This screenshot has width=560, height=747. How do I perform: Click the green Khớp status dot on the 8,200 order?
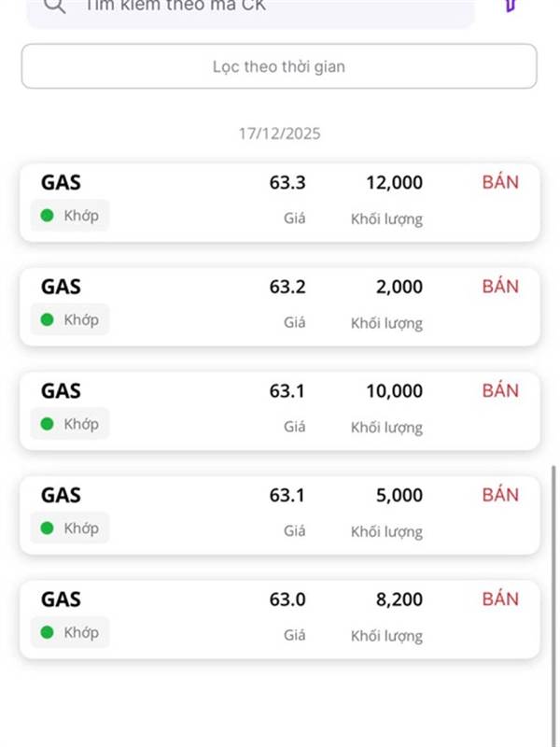(x=47, y=632)
